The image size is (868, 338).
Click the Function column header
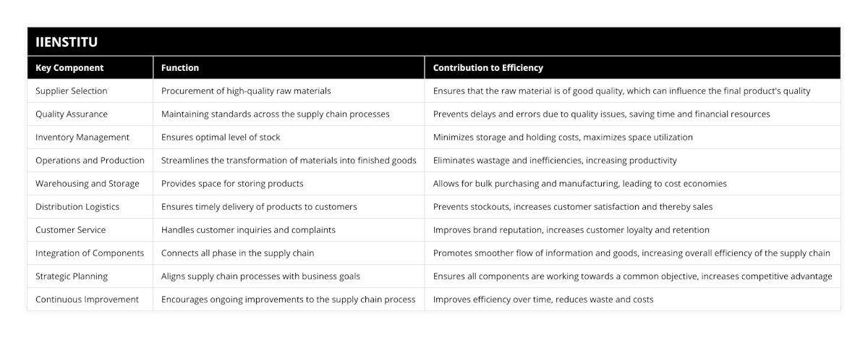point(180,68)
